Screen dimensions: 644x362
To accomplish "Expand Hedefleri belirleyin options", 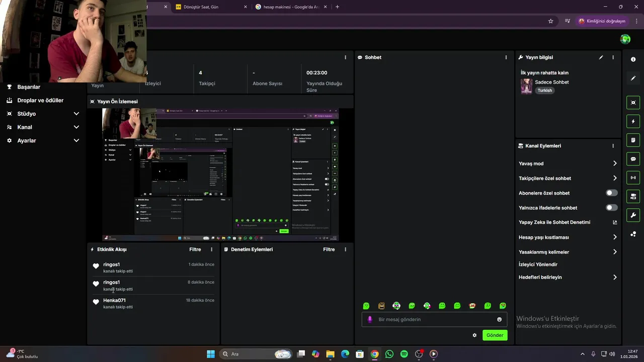I will [615, 277].
